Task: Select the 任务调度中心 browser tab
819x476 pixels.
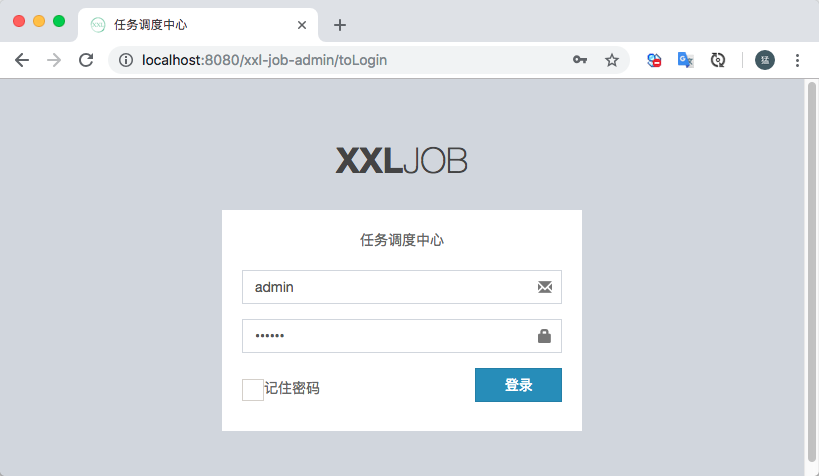Action: coord(198,25)
